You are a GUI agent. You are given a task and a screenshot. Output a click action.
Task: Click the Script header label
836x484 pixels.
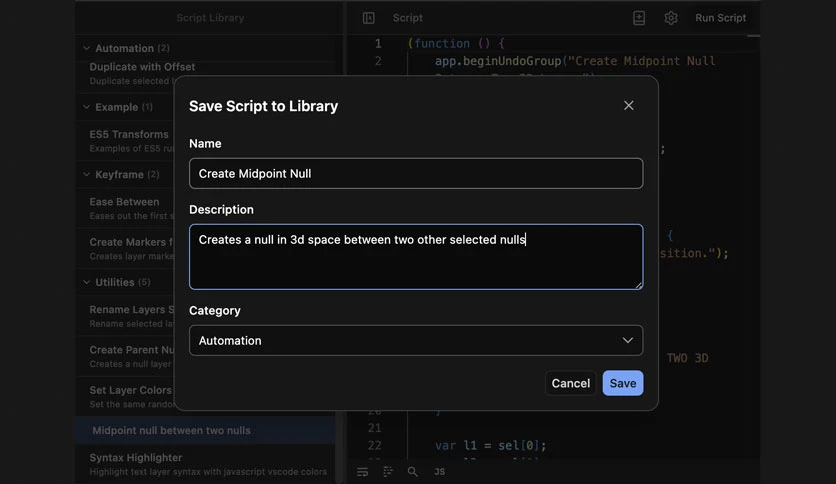[x=407, y=18]
